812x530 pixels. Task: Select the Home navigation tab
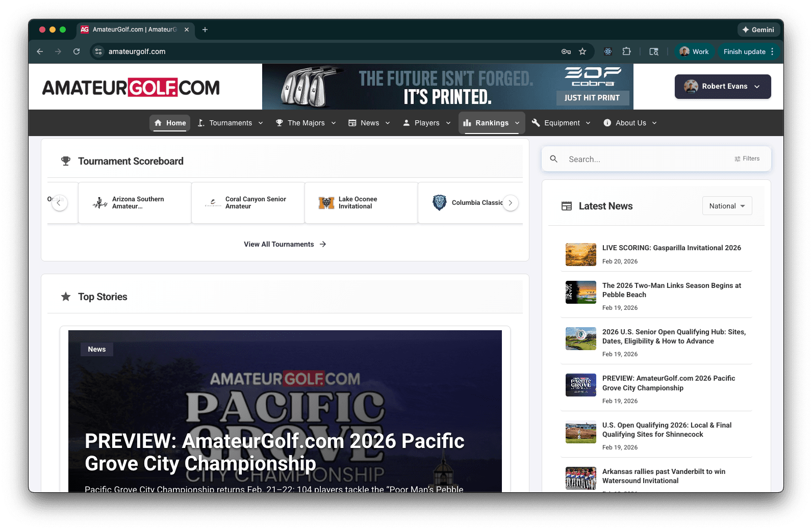coord(170,123)
